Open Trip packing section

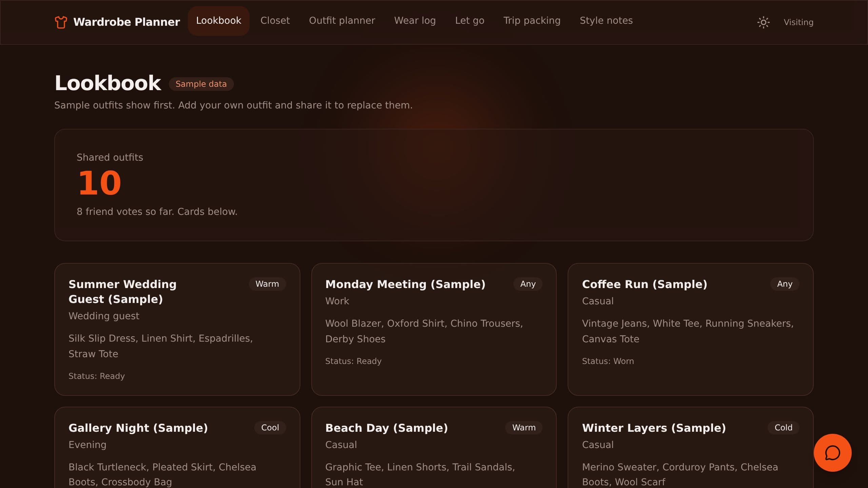pos(532,21)
